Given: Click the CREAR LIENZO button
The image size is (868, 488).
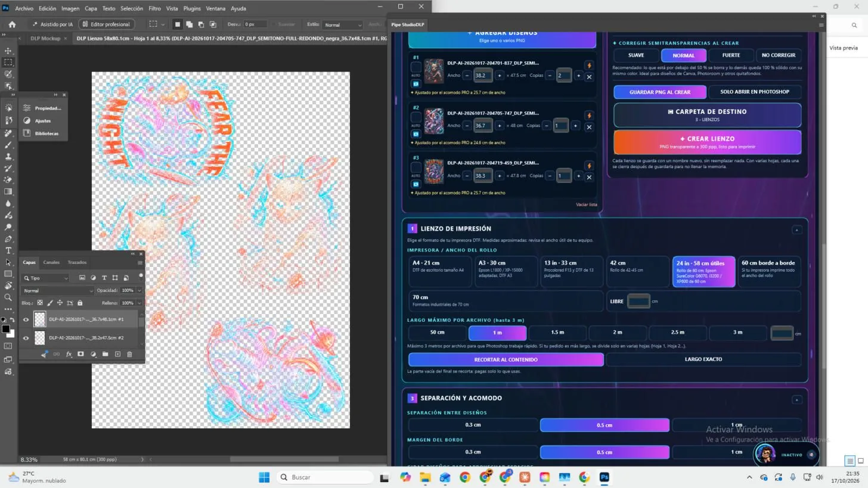Looking at the screenshot, I should coord(708,142).
